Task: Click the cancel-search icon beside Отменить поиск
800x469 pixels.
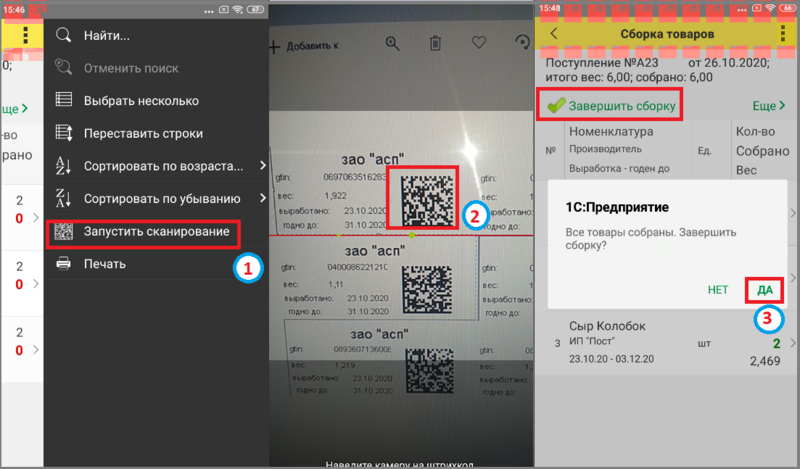Action: click(64, 67)
